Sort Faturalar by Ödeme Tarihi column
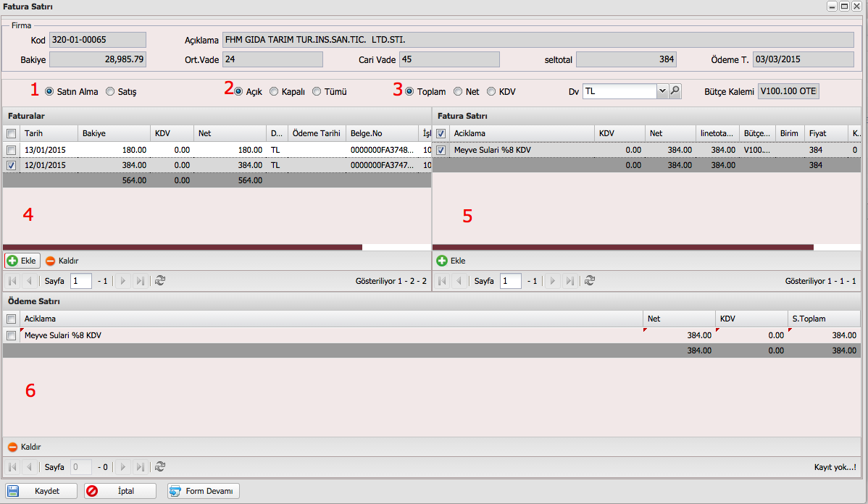The height and width of the screenshot is (504, 868). (x=317, y=133)
